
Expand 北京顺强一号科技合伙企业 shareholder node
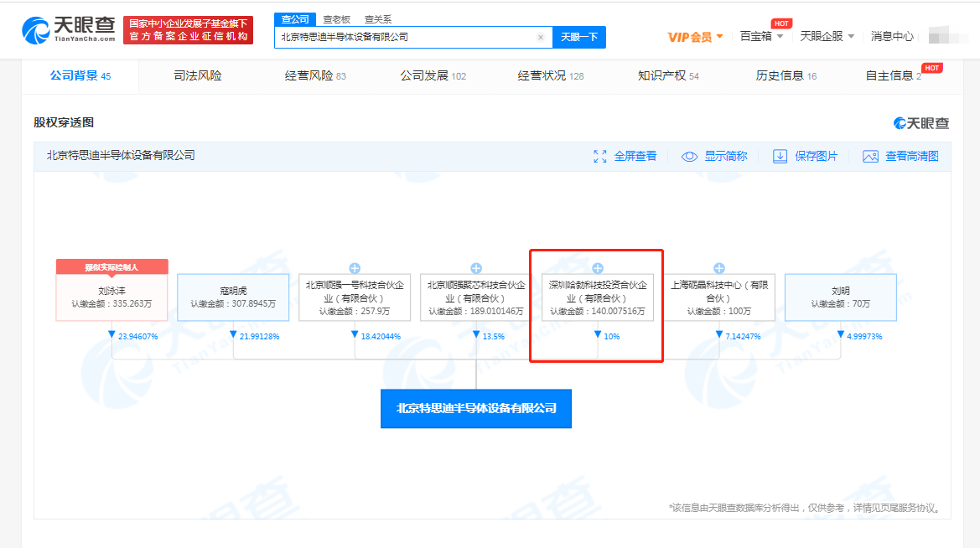[355, 268]
